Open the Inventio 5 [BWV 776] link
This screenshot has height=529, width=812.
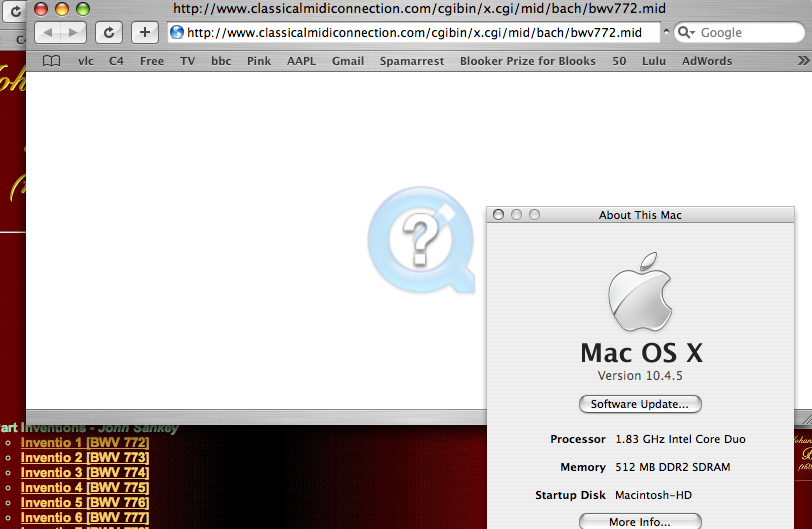pos(85,503)
